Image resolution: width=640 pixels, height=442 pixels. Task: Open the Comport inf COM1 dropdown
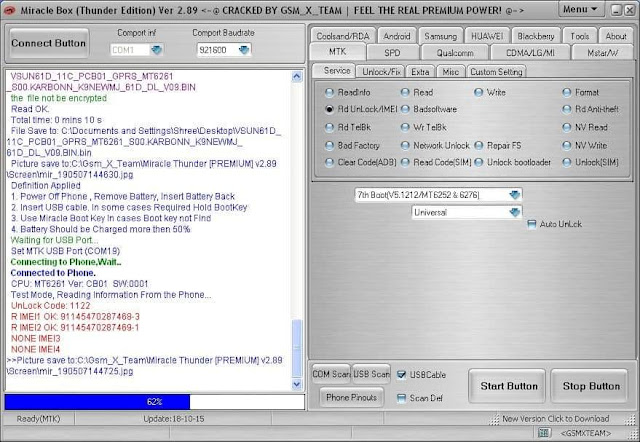[156, 50]
